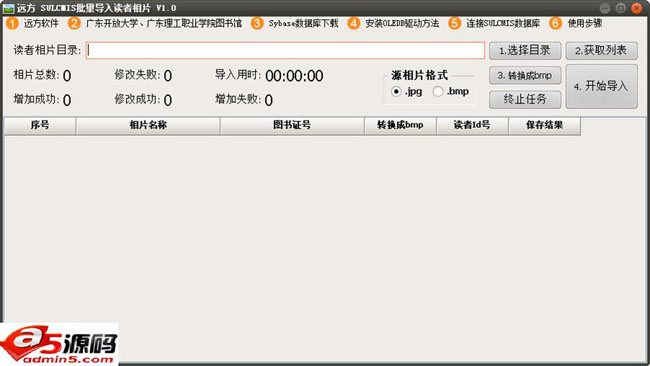Image resolution: width=650 pixels, height=366 pixels.
Task: Click the 修改成功 label
Action: (x=137, y=99)
